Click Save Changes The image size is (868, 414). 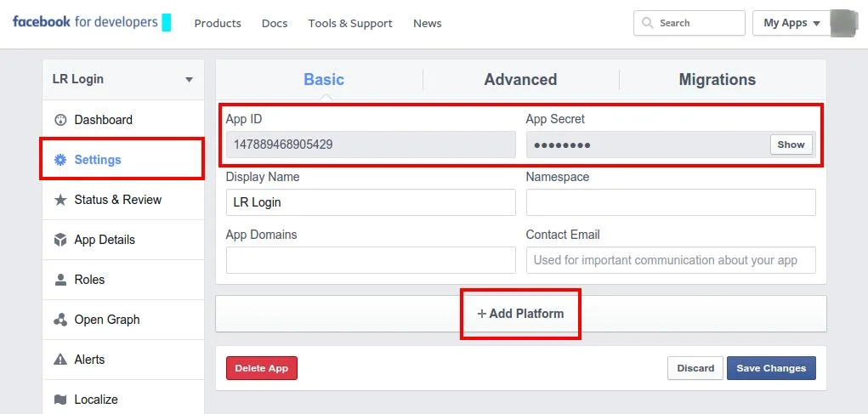click(771, 368)
